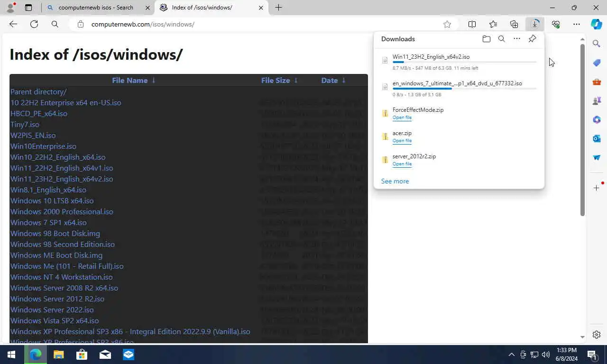Sort the listing by File Name
The image size is (607, 364).
[134, 80]
